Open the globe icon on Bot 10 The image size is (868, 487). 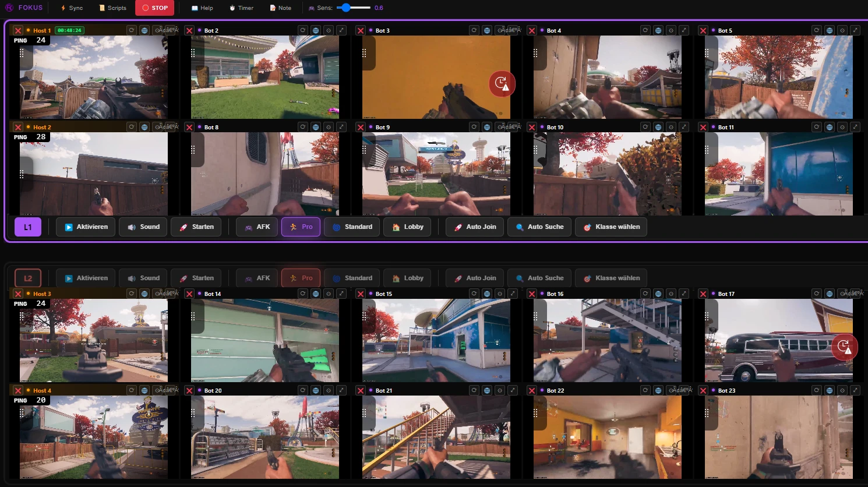click(658, 127)
